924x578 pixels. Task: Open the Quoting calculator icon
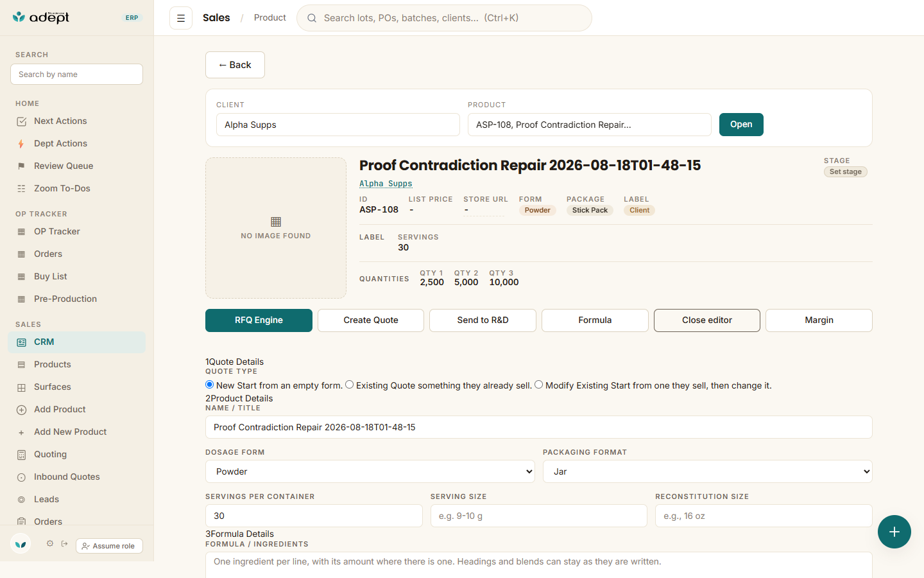coord(21,455)
